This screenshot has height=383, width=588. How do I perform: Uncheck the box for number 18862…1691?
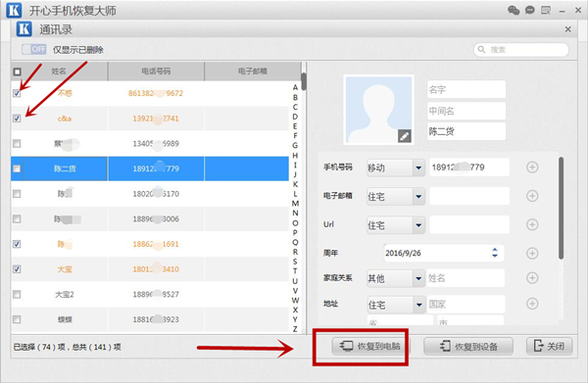click(x=17, y=244)
